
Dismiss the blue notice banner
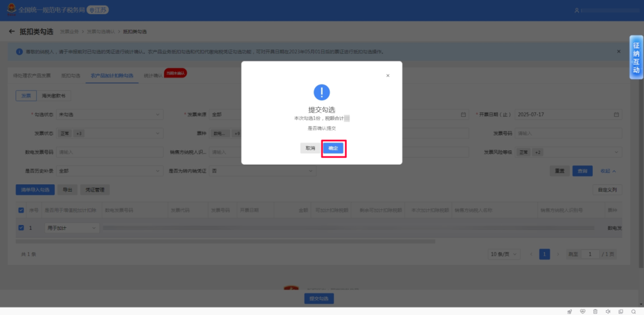coord(618,52)
